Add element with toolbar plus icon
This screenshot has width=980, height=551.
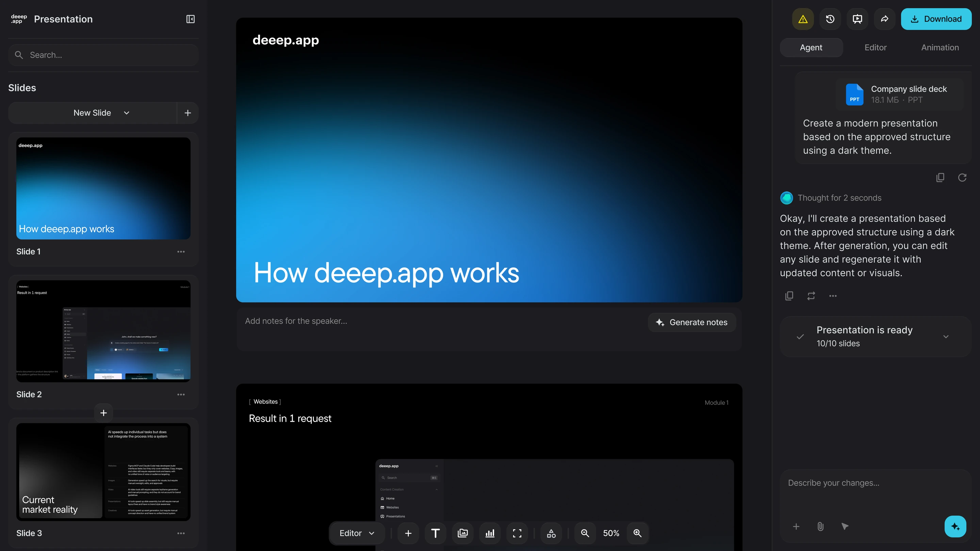[x=408, y=533]
